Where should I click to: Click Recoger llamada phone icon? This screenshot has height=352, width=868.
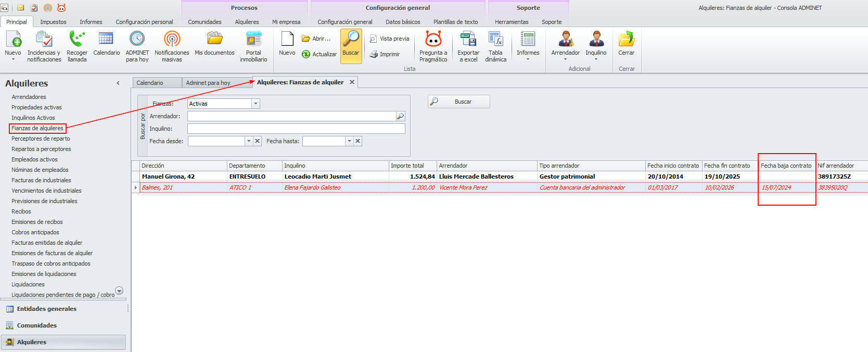[x=77, y=40]
